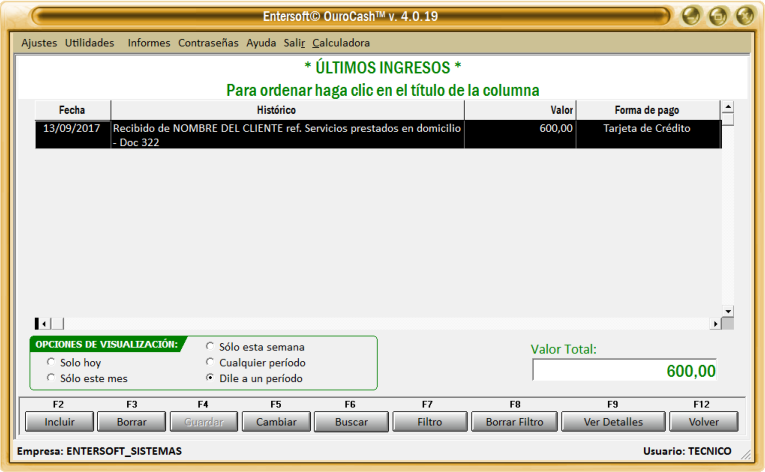The image size is (765, 472).
Task: Choose the "Sólo este mes" view option
Action: coord(51,378)
